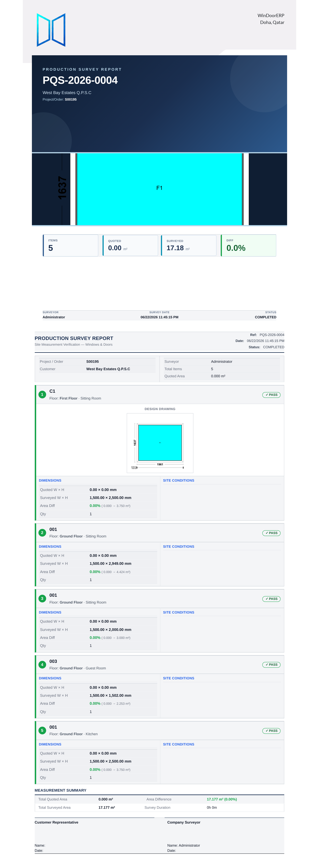
Task: Click the green DIFF 0.0% stat card
Action: click(249, 245)
